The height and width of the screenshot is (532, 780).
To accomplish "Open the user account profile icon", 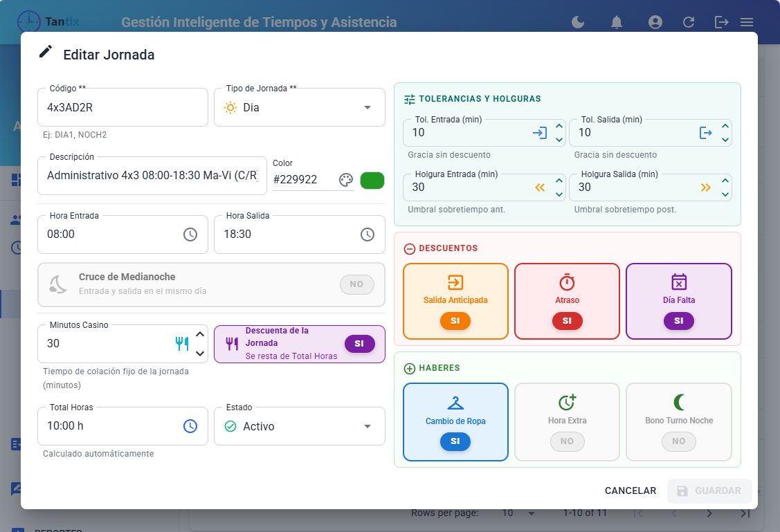I will 655,22.
